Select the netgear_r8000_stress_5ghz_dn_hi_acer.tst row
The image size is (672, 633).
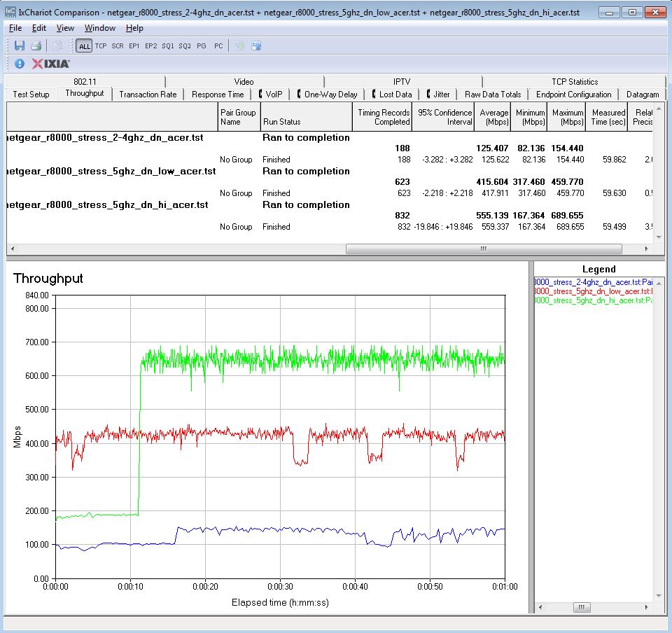pyautogui.click(x=330, y=205)
